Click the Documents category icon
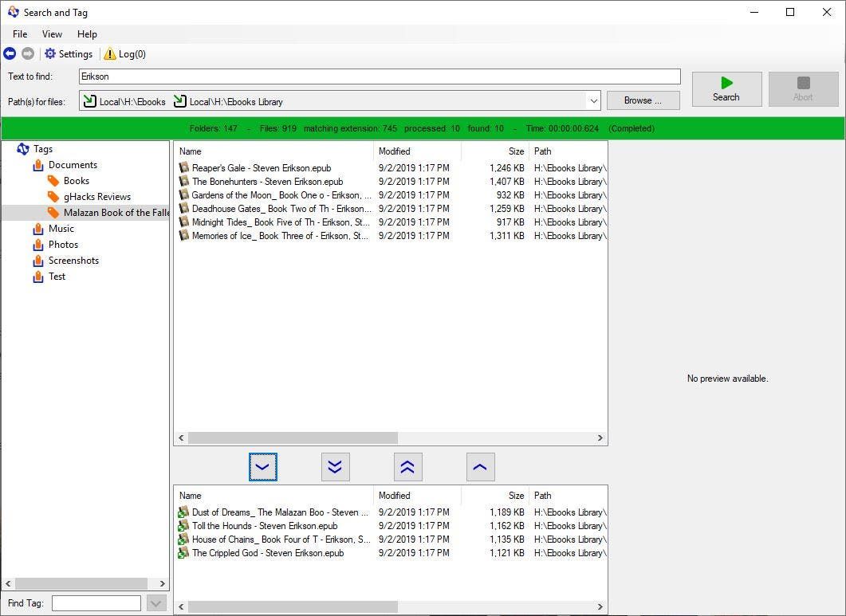This screenshot has width=846, height=616. click(x=38, y=165)
